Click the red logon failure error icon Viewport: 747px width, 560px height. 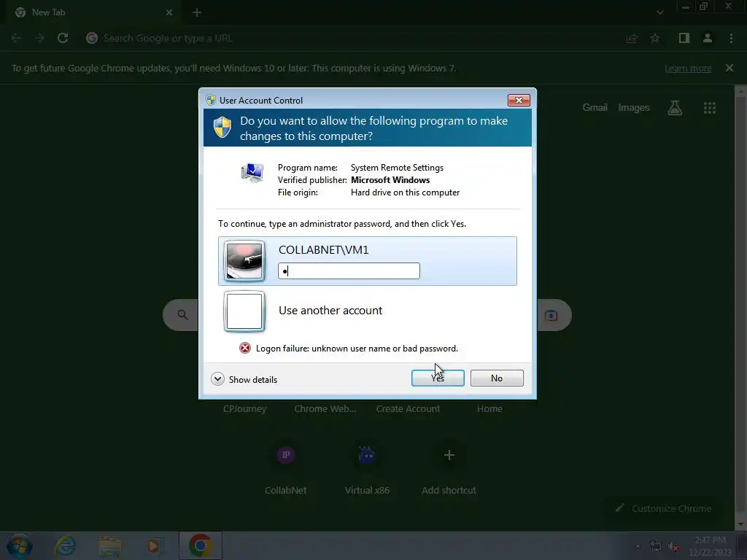(x=245, y=348)
